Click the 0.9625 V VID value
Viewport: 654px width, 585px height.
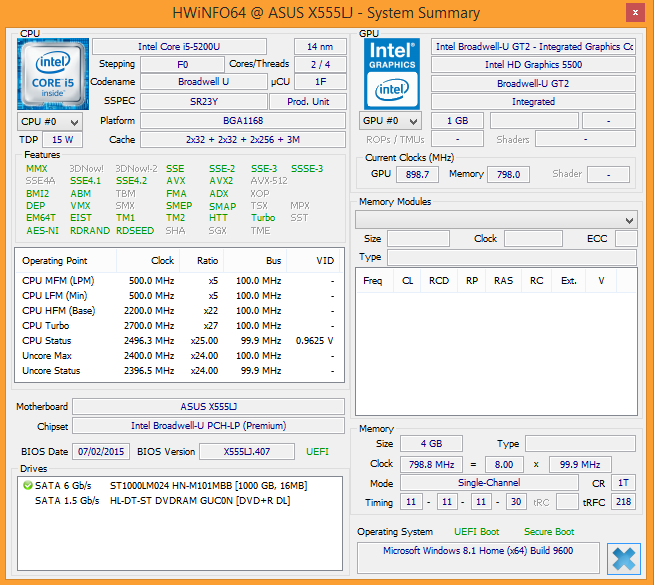[314, 341]
